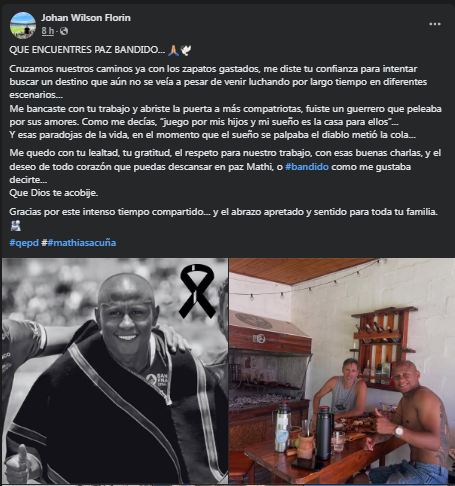Open the three-dots post options menu
455x486 pixels.
click(x=435, y=24)
